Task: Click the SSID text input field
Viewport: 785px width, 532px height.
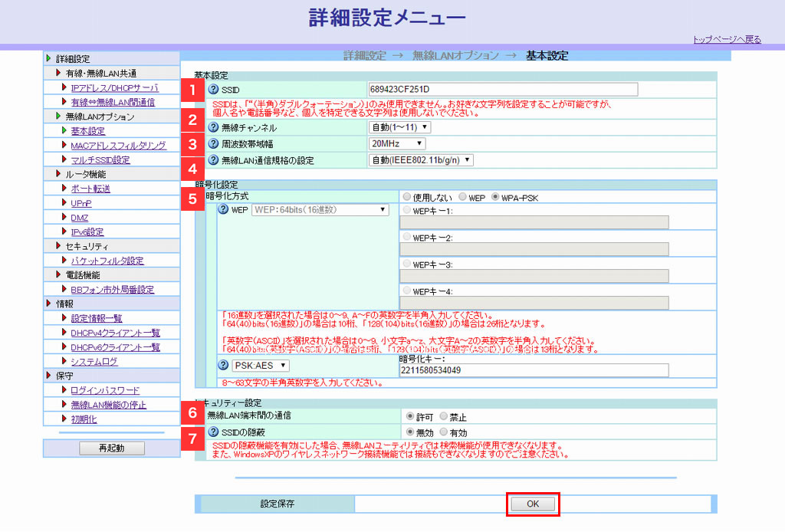Action: [x=502, y=90]
